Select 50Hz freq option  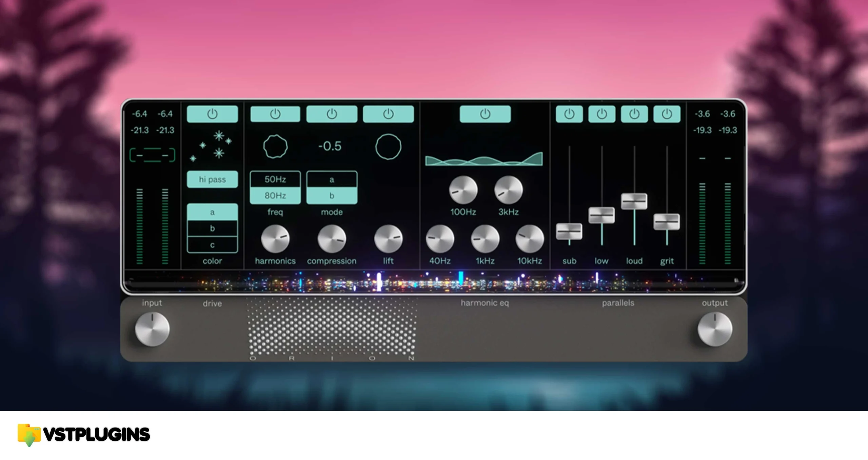click(x=275, y=179)
